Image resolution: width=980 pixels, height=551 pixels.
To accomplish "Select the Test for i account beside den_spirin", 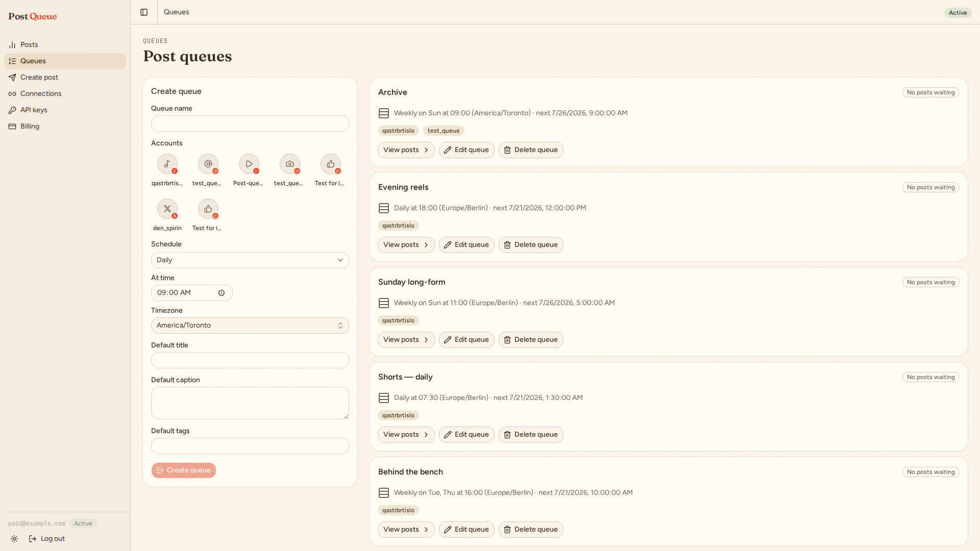I will (208, 215).
